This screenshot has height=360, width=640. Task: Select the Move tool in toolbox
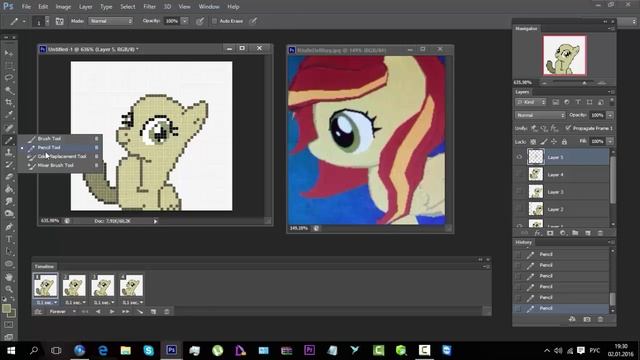pyautogui.click(x=9, y=53)
